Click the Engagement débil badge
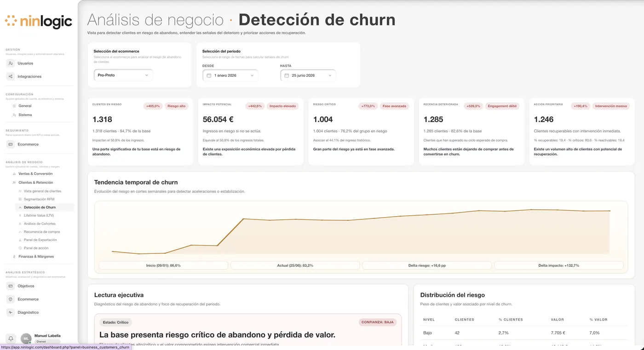 click(502, 106)
